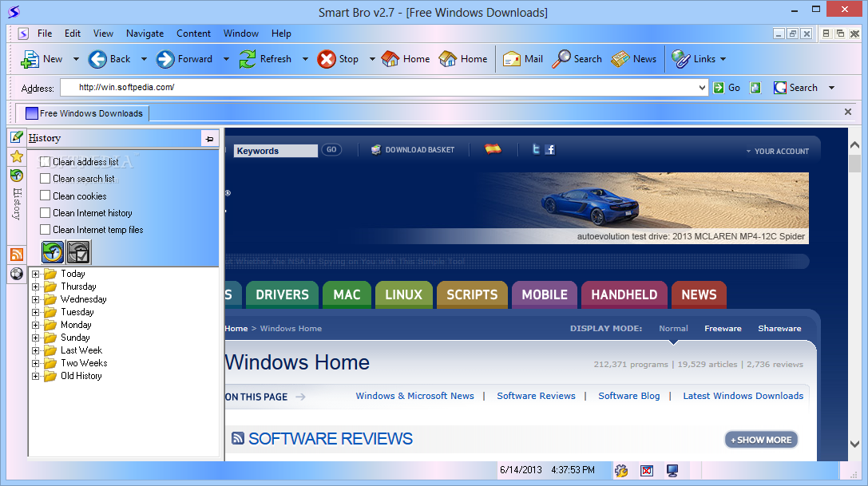The image size is (868, 486).
Task: Click the gear tools icon in the status bar
Action: point(621,471)
